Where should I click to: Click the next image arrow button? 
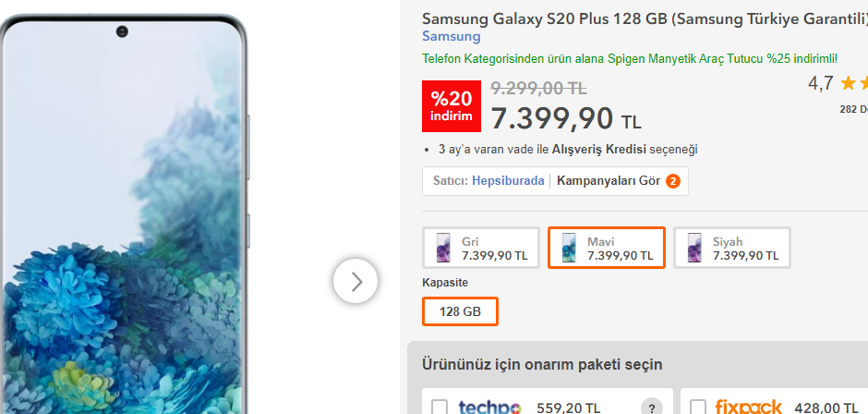[x=356, y=281]
